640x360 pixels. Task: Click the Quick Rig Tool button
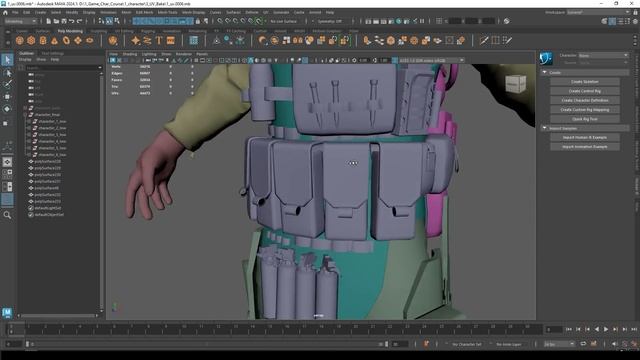(584, 119)
